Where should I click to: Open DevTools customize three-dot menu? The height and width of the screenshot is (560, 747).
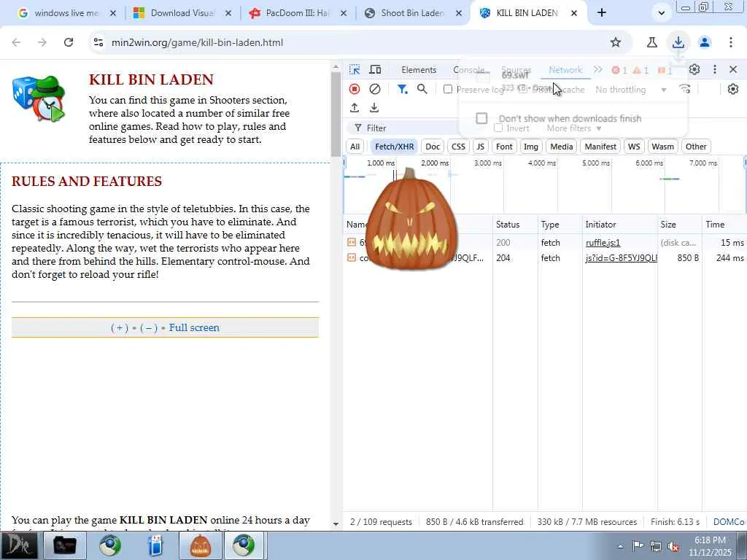tap(715, 69)
